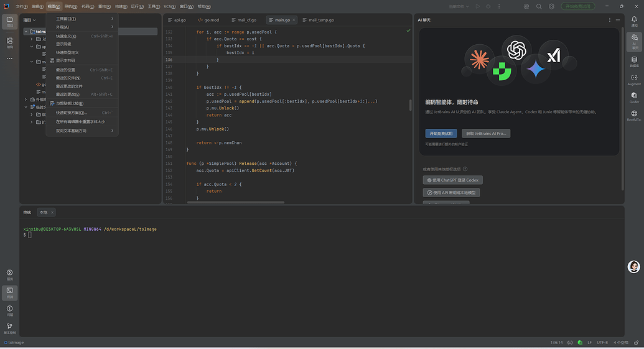Open the Qoder tool window icon

coord(634,97)
